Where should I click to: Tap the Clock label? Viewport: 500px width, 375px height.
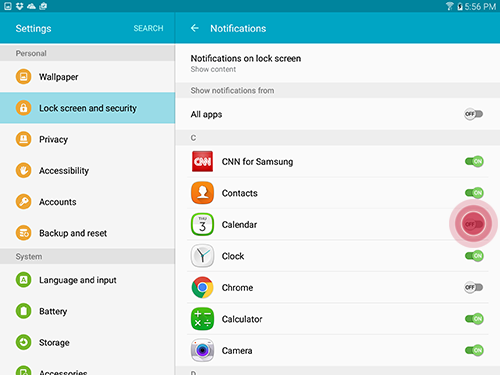pos(233,256)
